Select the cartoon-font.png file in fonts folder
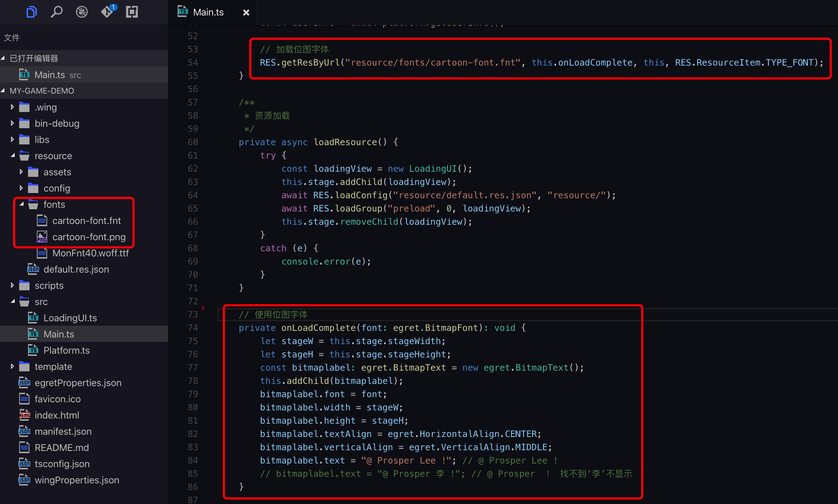Screen dimensions: 838x504 click(x=88, y=237)
